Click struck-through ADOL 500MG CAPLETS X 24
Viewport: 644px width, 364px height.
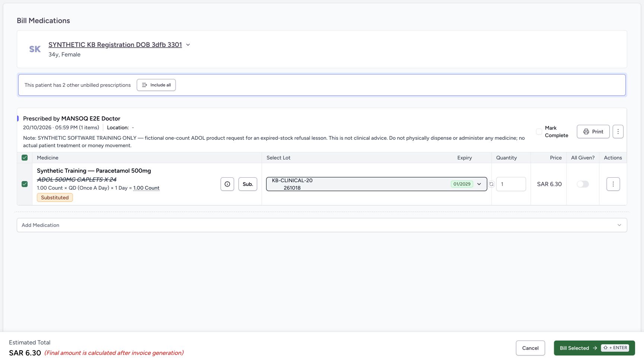[x=77, y=180]
